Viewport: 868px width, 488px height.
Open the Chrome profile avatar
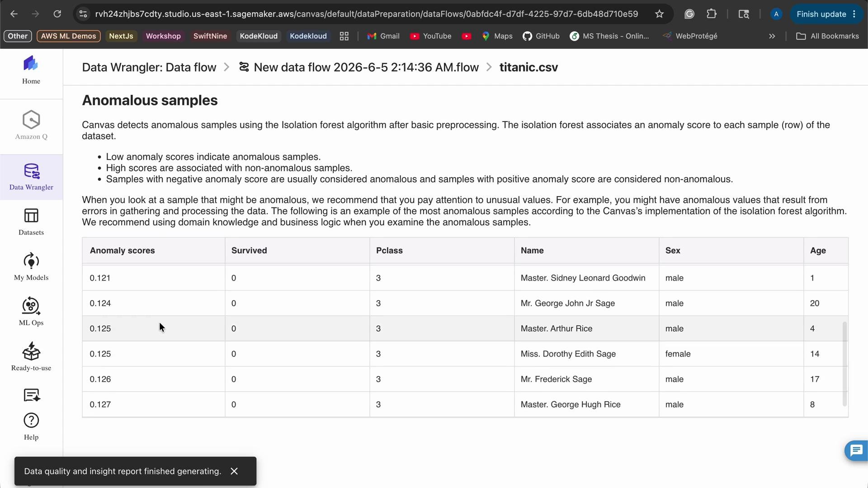tap(776, 14)
